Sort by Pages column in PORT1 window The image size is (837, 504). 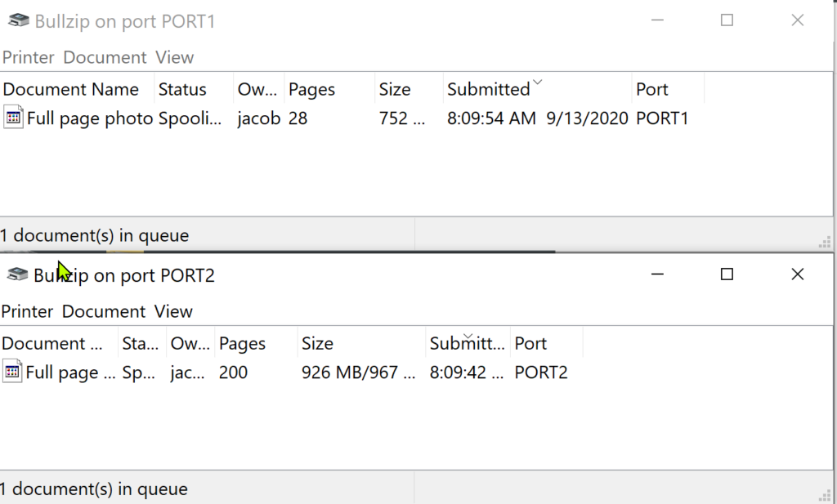329,89
